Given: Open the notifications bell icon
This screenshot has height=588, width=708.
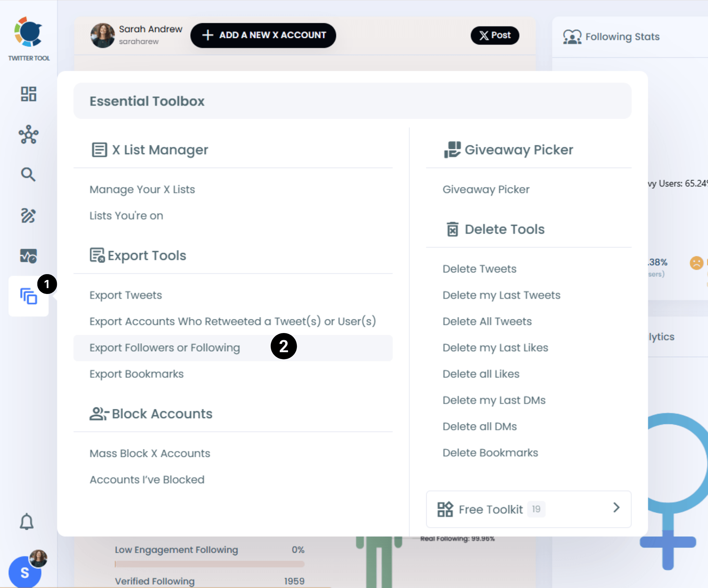Looking at the screenshot, I should (27, 522).
